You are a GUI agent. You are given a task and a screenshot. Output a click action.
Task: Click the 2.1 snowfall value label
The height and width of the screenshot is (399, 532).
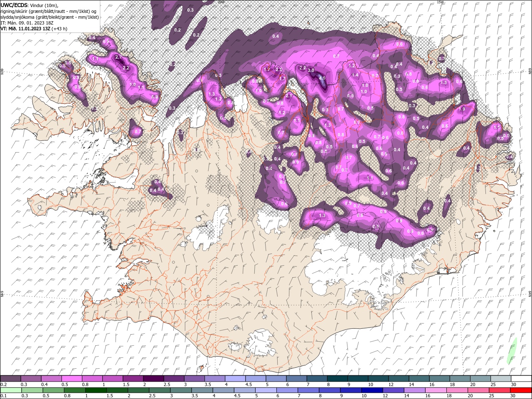pos(289,96)
